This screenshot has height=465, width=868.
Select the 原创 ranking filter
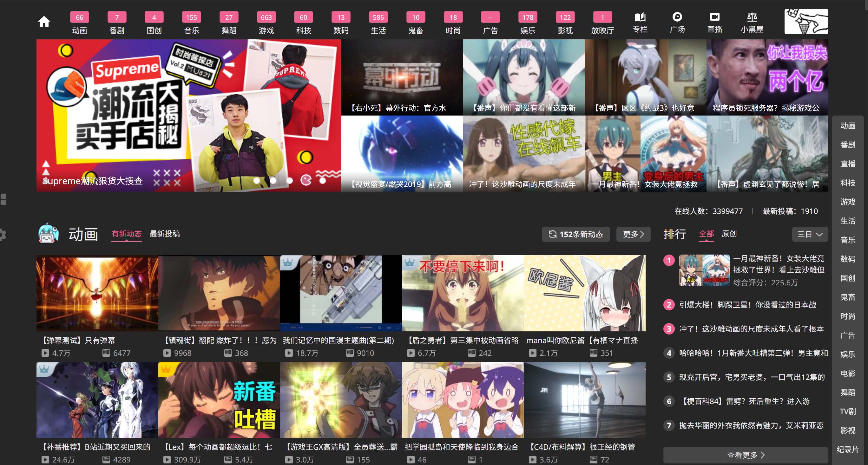[x=729, y=234]
